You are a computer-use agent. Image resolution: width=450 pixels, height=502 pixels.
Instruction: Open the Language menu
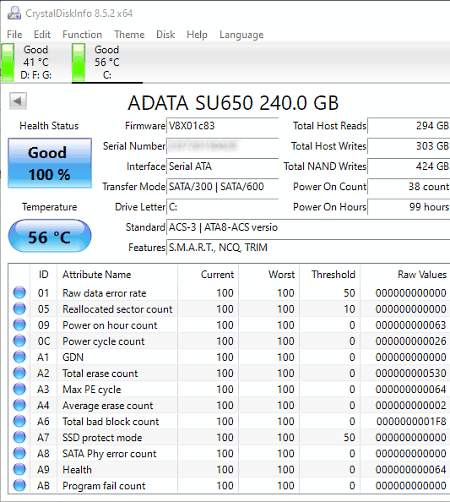pos(241,35)
